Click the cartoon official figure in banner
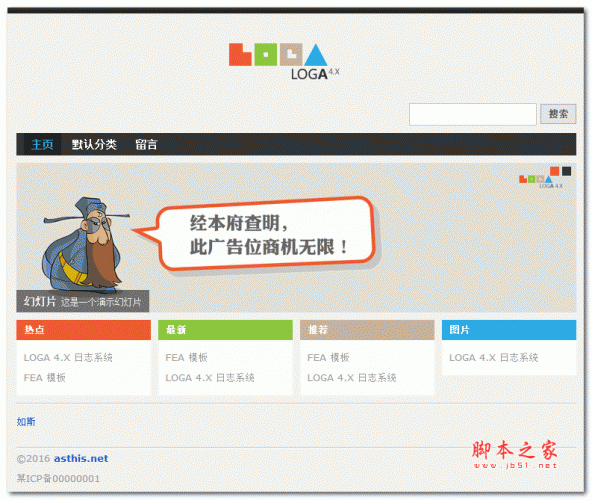This screenshot has width=592, height=500. coord(86,244)
